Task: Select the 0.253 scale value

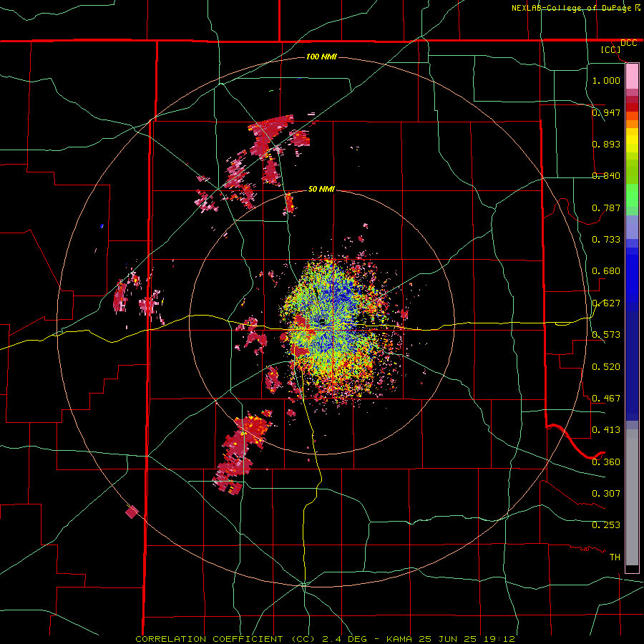Action: (x=606, y=525)
